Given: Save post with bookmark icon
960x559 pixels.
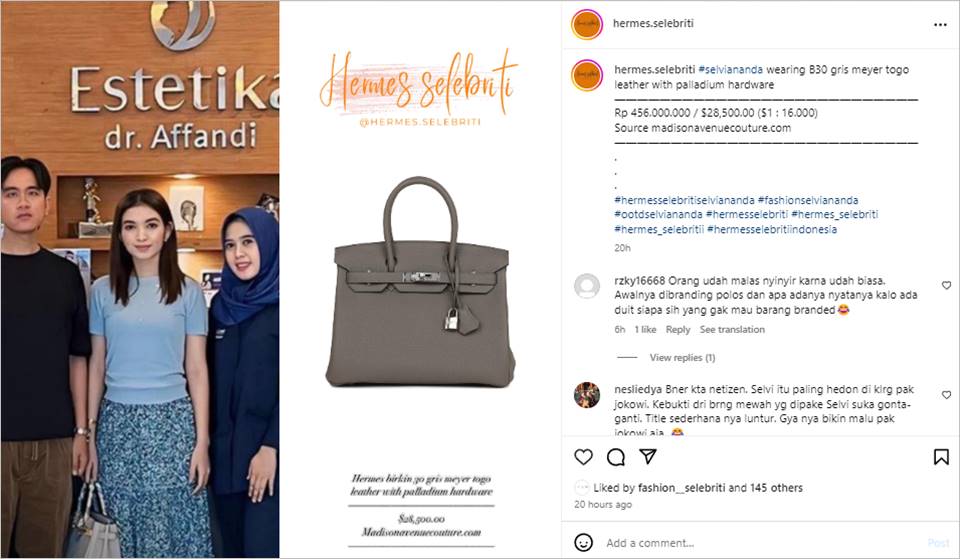Looking at the screenshot, I should point(941,457).
